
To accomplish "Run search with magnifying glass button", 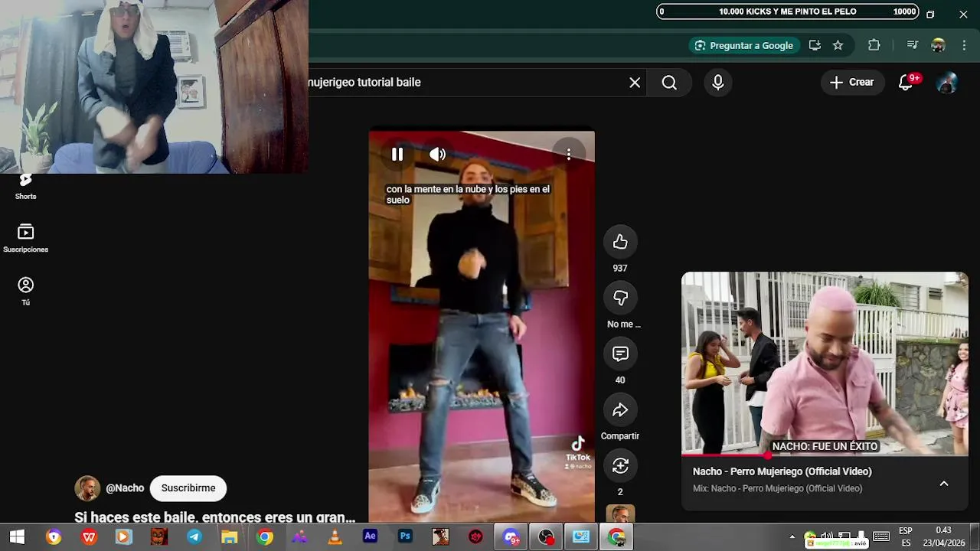I will (669, 83).
